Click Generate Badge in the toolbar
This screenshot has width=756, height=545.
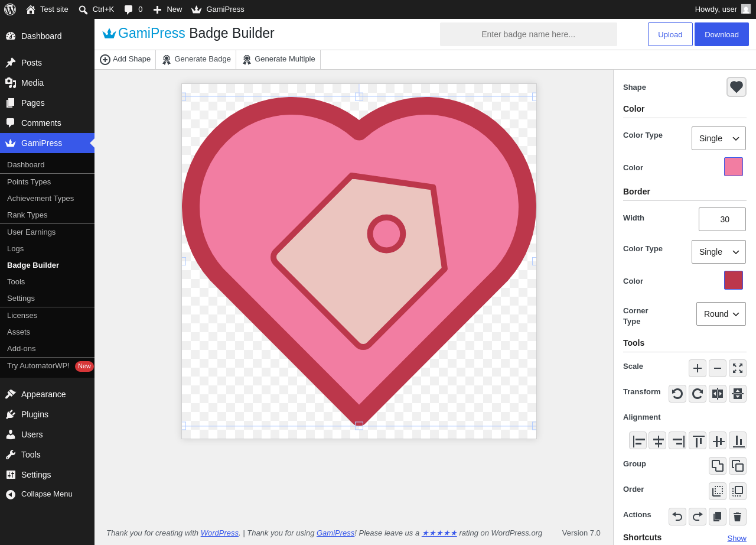tap(196, 59)
